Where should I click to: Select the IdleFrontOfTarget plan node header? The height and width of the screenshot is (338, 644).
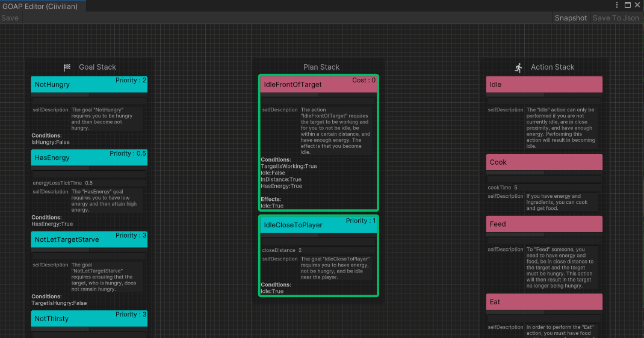(x=318, y=85)
